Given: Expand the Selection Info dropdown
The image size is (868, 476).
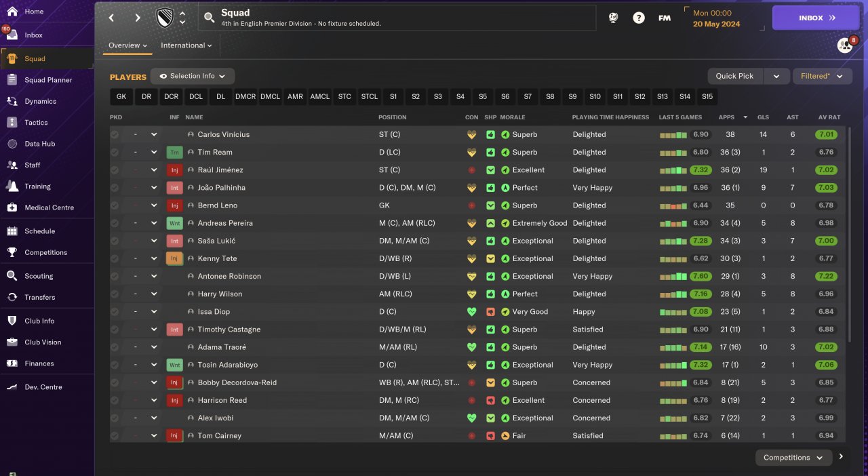Looking at the screenshot, I should pos(193,77).
